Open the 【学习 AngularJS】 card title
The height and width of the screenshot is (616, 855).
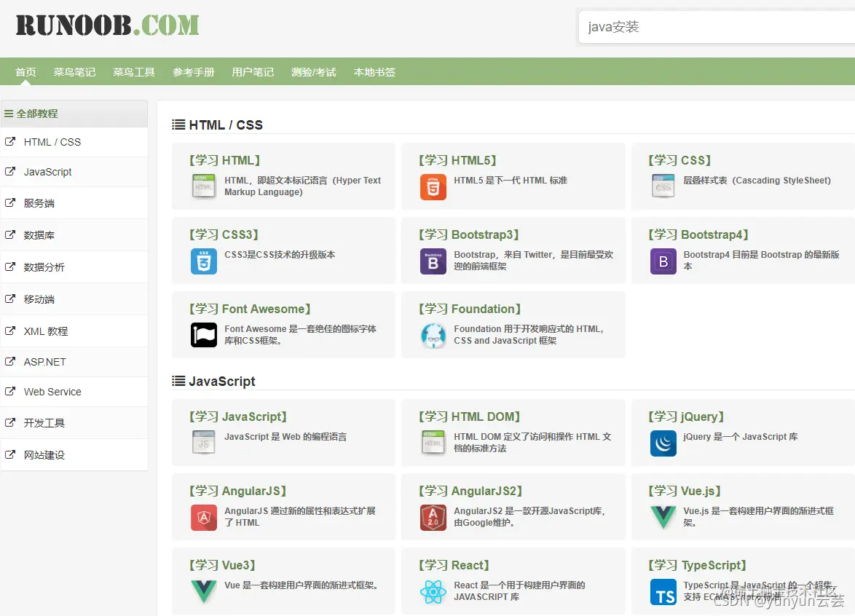[x=237, y=491]
